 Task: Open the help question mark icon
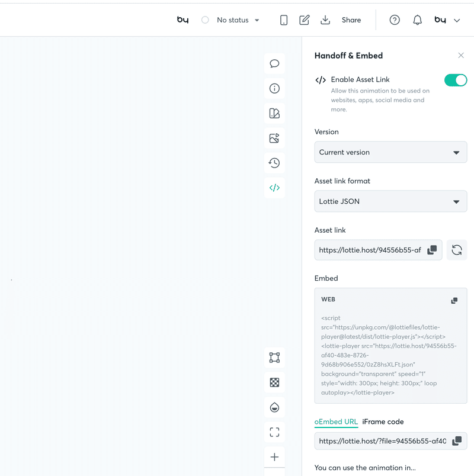tap(395, 20)
